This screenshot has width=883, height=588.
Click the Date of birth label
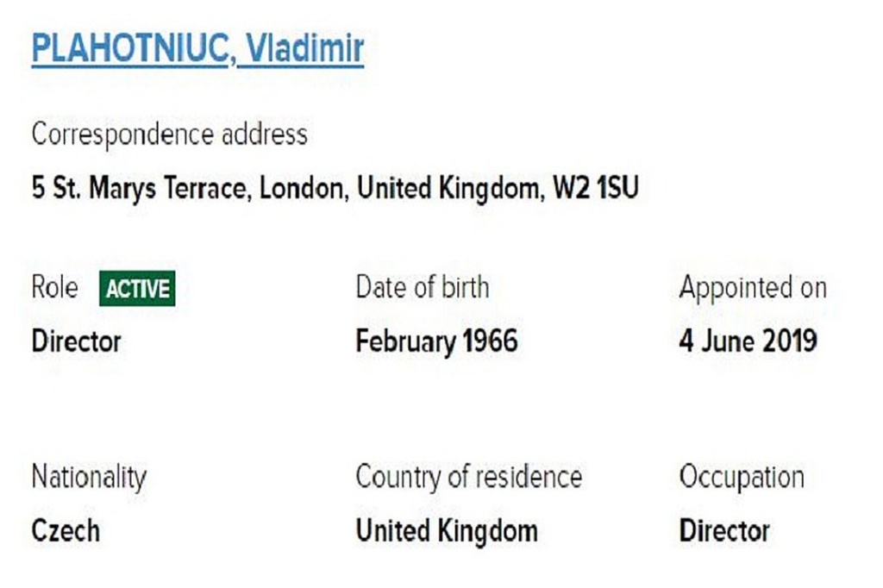(x=423, y=288)
